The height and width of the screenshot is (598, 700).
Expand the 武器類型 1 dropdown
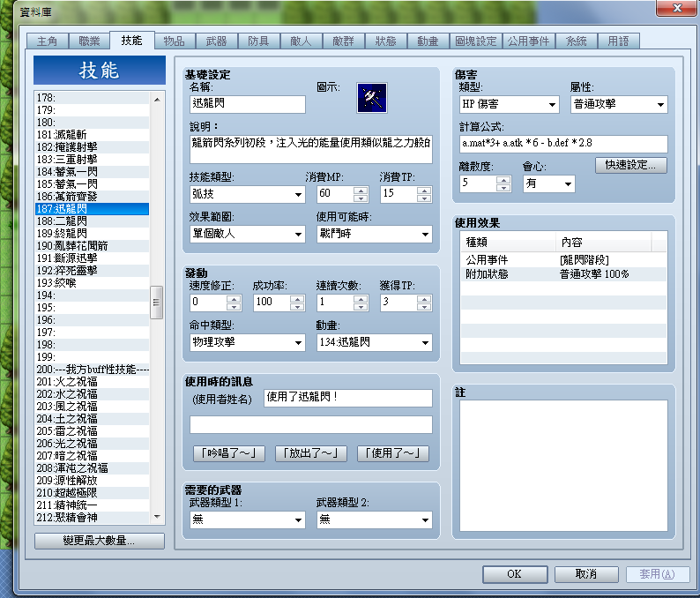coord(248,520)
